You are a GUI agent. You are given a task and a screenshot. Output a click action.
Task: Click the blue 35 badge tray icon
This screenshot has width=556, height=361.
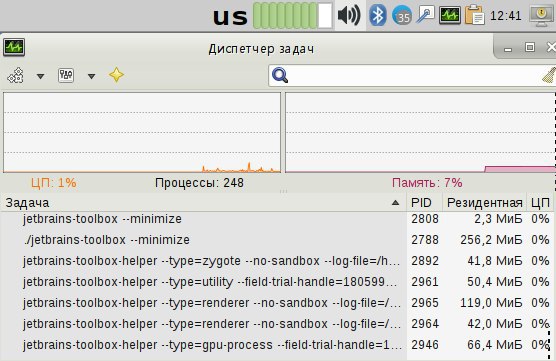[402, 16]
